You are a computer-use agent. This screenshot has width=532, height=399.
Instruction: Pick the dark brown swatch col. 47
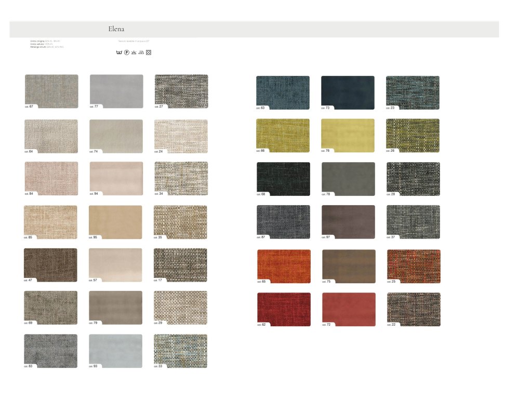(50, 264)
